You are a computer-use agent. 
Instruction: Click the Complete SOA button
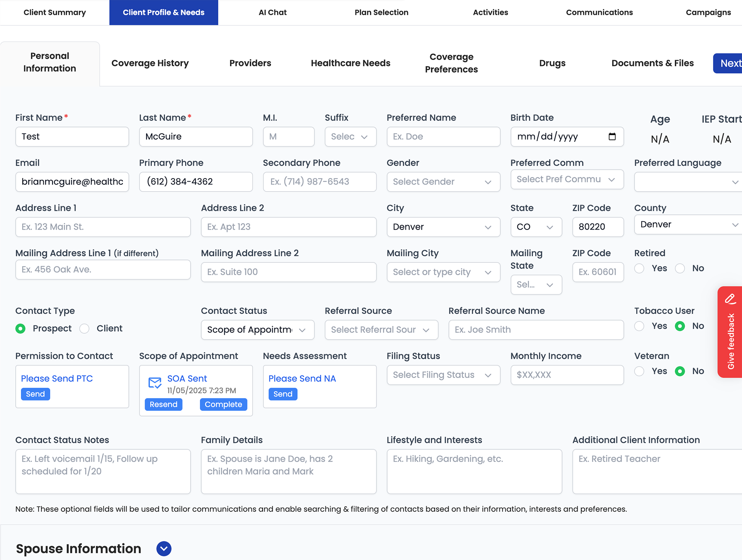pyautogui.click(x=223, y=404)
